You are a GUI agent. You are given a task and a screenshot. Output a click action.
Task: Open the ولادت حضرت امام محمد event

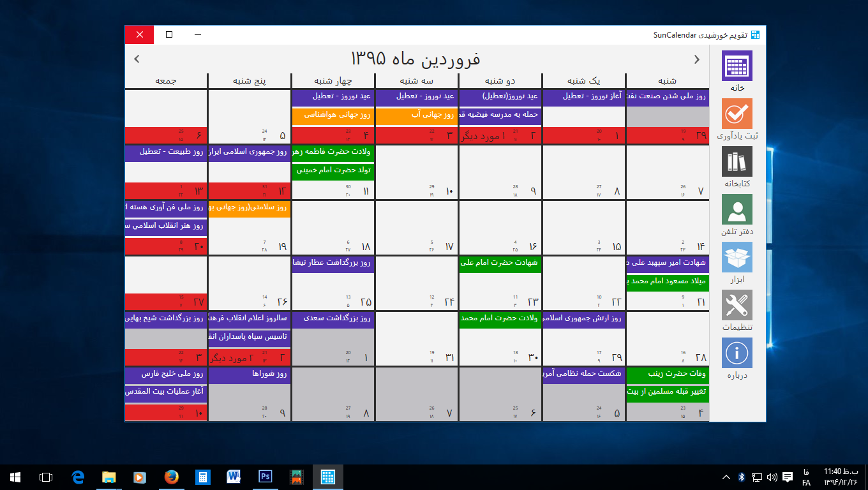(x=500, y=319)
